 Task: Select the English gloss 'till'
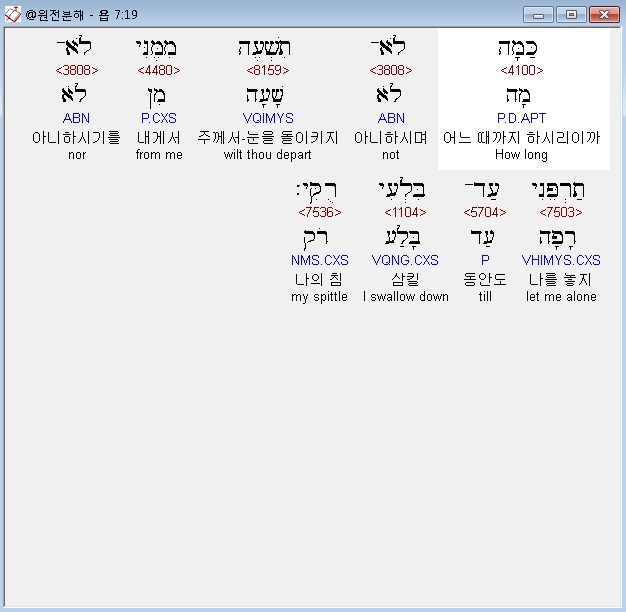(485, 297)
